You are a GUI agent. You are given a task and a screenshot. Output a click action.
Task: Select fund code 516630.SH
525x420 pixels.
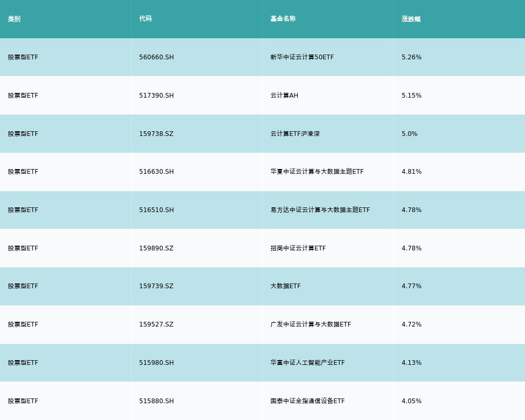click(156, 172)
